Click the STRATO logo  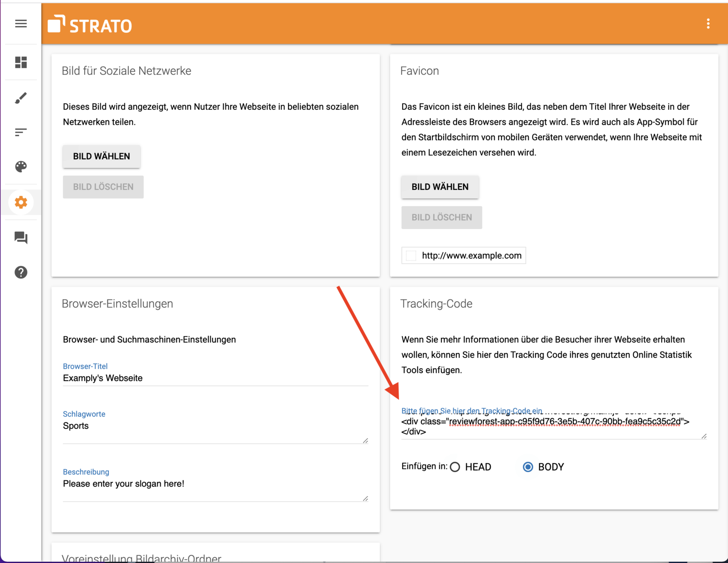[x=90, y=25]
